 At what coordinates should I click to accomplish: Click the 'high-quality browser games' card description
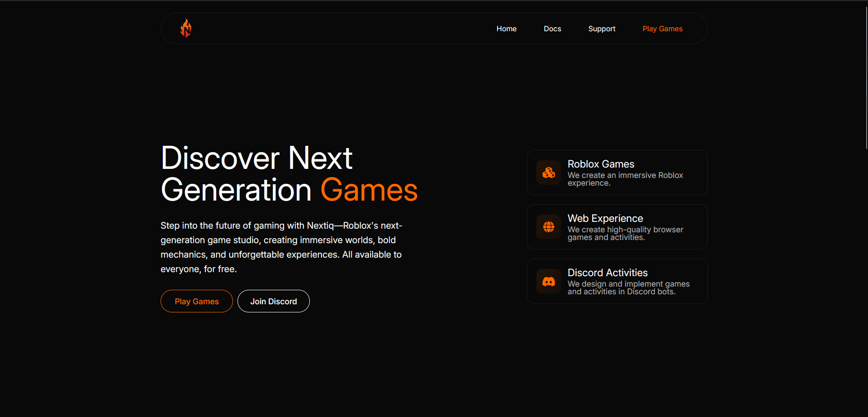625,234
